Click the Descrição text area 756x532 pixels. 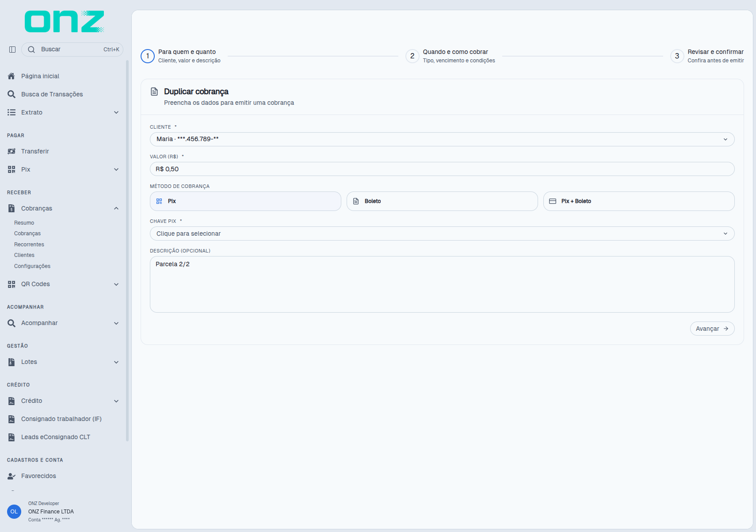442,284
